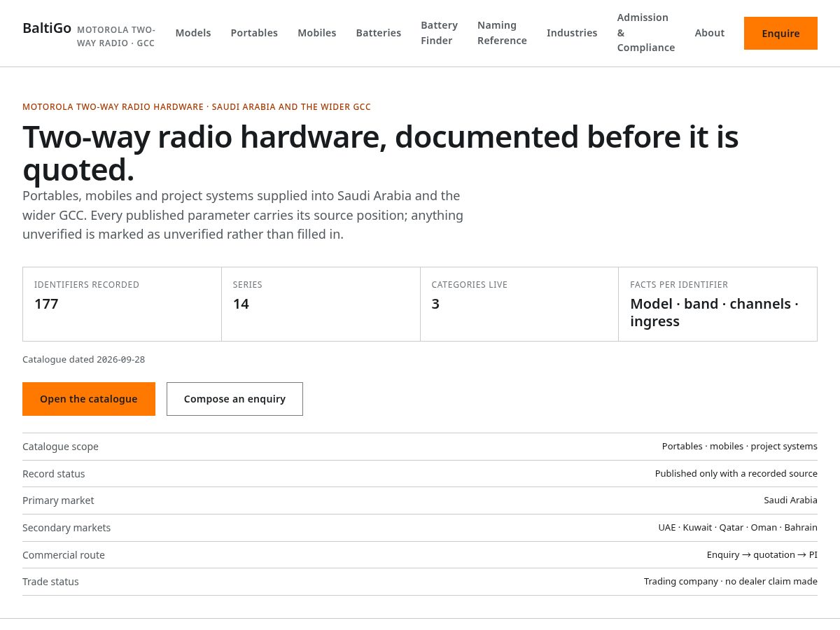840x630 pixels.
Task: Go to Admission & Compliance
Action: coord(646,33)
